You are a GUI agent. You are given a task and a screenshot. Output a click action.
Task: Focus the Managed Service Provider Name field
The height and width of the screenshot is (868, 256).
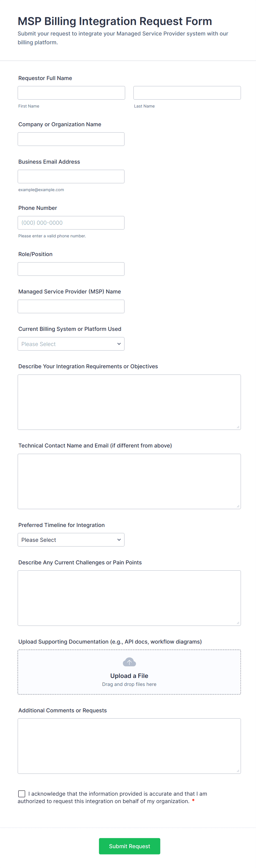[71, 306]
